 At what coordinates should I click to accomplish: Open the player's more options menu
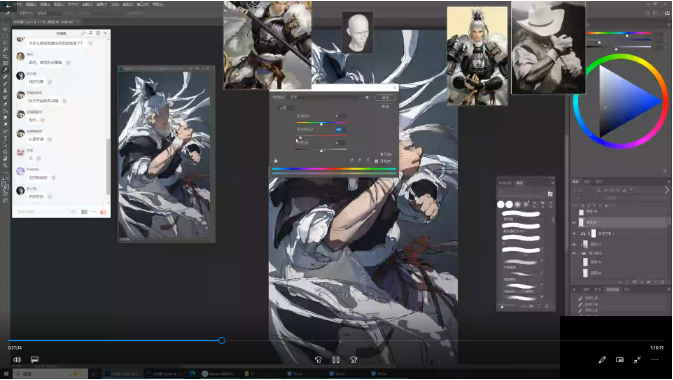[655, 360]
